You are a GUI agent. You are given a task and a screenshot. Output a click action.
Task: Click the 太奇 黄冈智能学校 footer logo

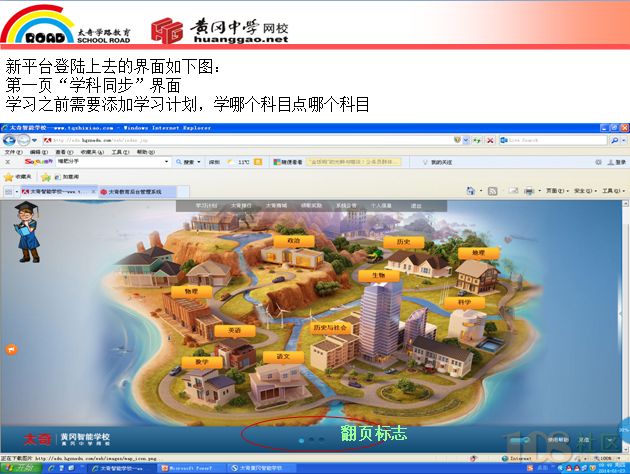point(67,439)
